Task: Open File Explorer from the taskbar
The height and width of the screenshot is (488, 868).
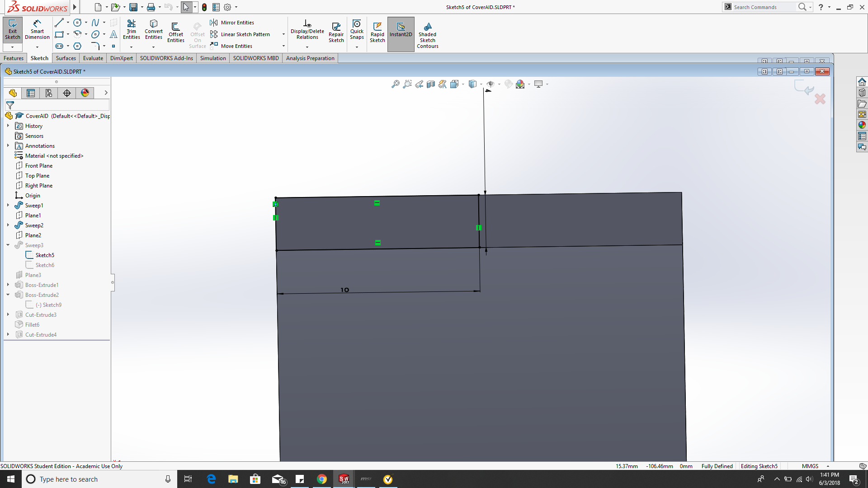Action: click(x=233, y=479)
